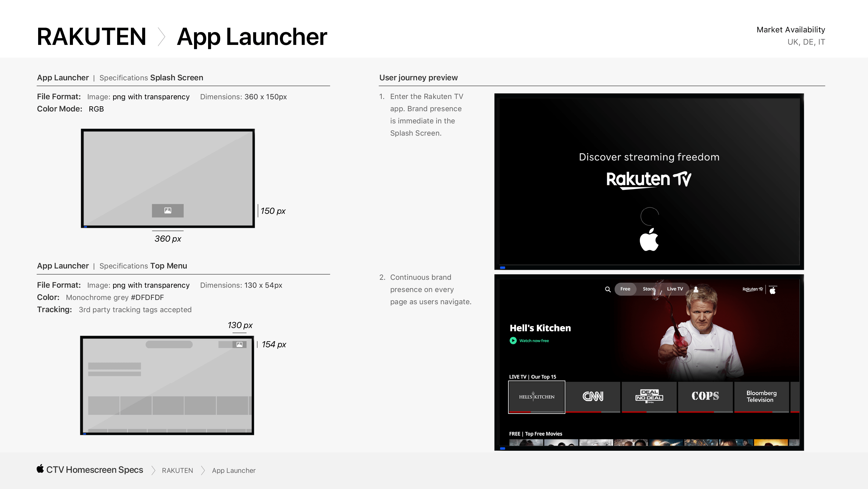Click the Watch now free play icon
The width and height of the screenshot is (868, 489).
tap(513, 341)
